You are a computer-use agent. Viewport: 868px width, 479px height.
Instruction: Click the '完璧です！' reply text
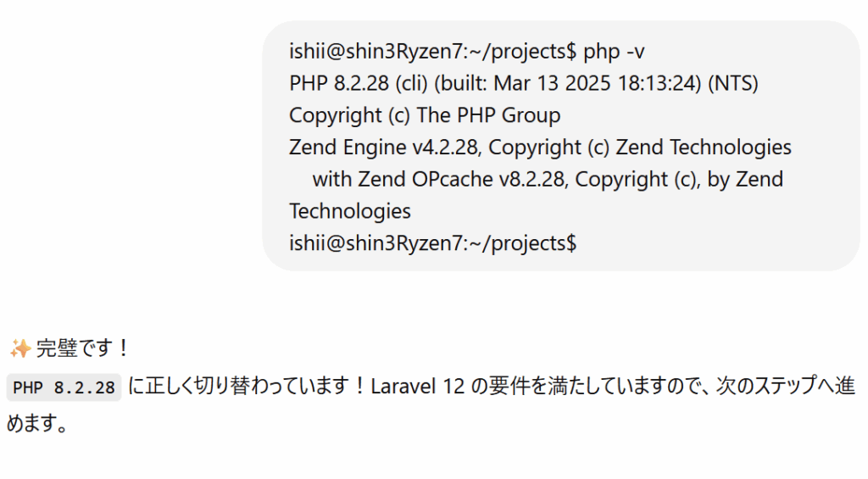coord(83,348)
